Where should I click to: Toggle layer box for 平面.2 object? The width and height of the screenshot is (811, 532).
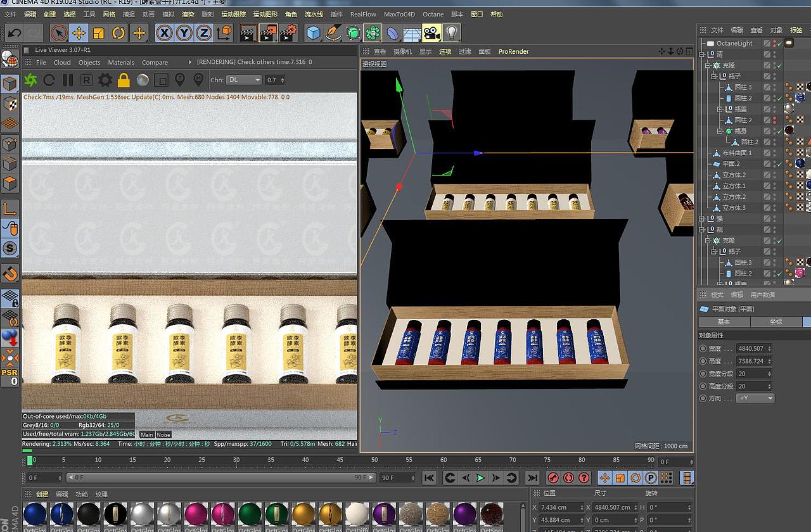(767, 164)
